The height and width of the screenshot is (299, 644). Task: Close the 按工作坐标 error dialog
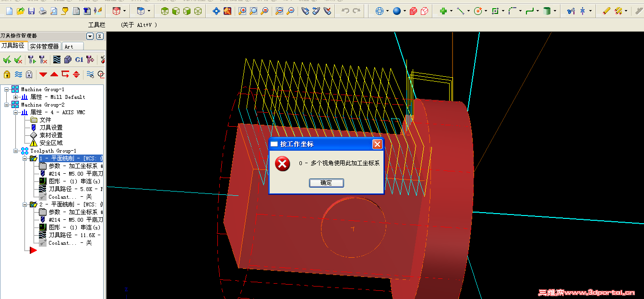(x=377, y=144)
